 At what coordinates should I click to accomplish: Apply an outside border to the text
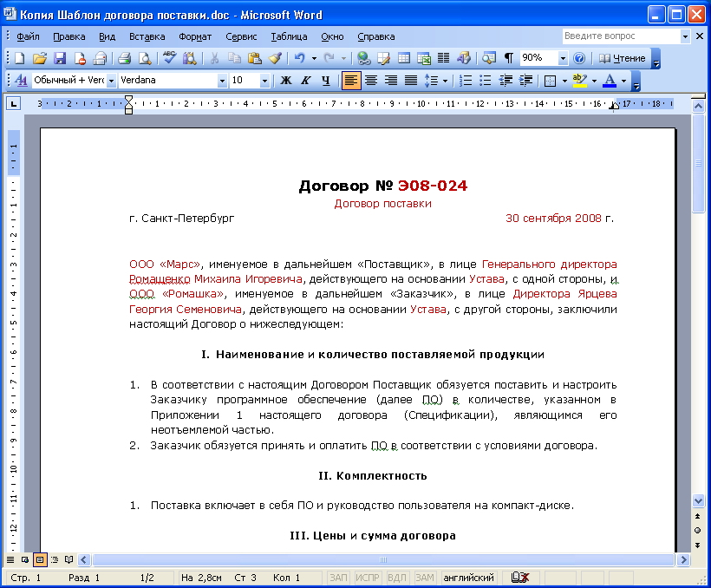pyautogui.click(x=550, y=81)
